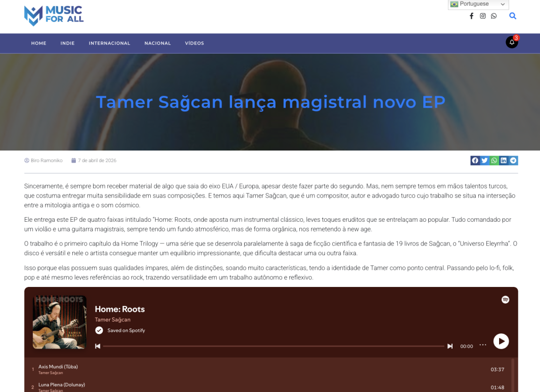Skip to previous track control
The width and height of the screenshot is (540, 392).
click(98, 346)
